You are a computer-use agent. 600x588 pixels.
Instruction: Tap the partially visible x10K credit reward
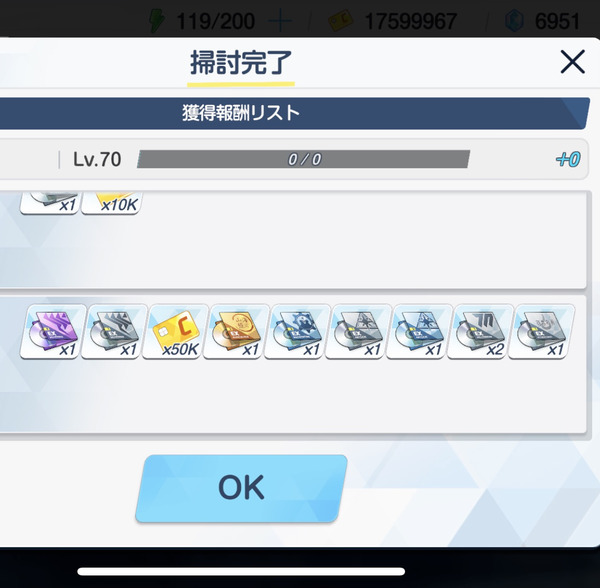coord(112,203)
